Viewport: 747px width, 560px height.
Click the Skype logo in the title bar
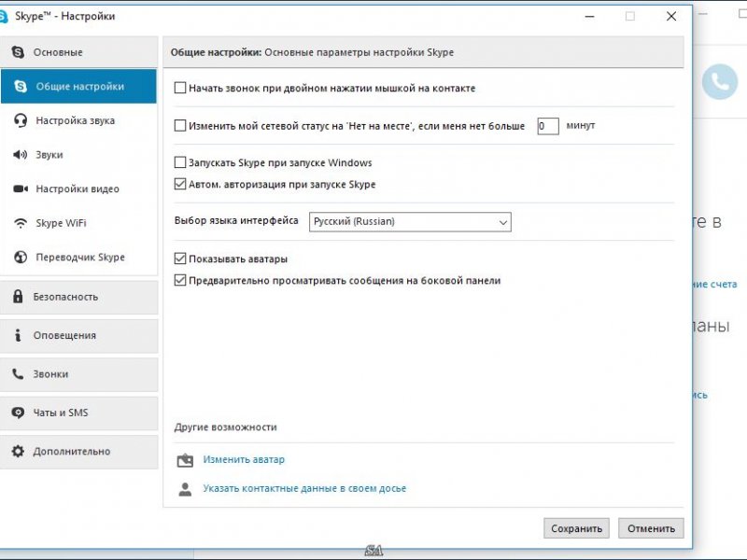pos(3,17)
